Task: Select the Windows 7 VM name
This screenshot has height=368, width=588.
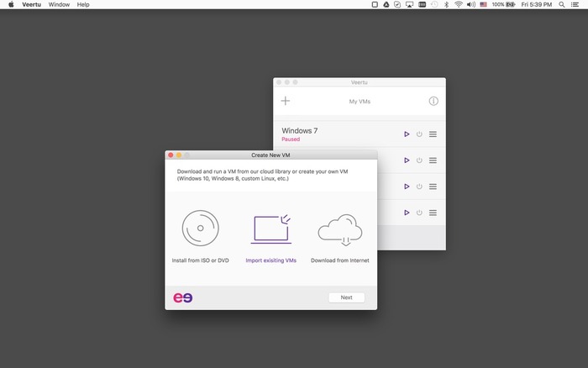Action: point(300,130)
